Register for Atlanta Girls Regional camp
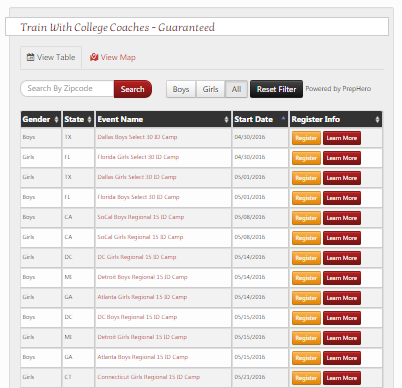 click(306, 298)
